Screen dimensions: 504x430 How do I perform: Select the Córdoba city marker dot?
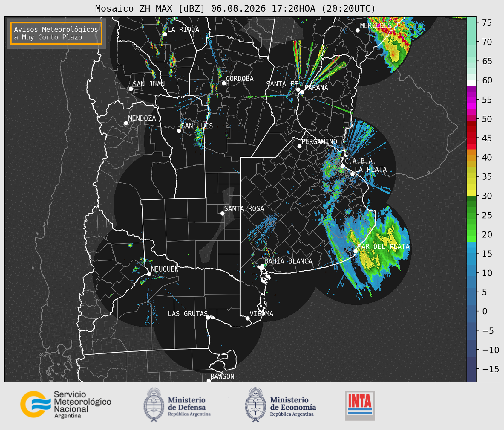tap(224, 83)
